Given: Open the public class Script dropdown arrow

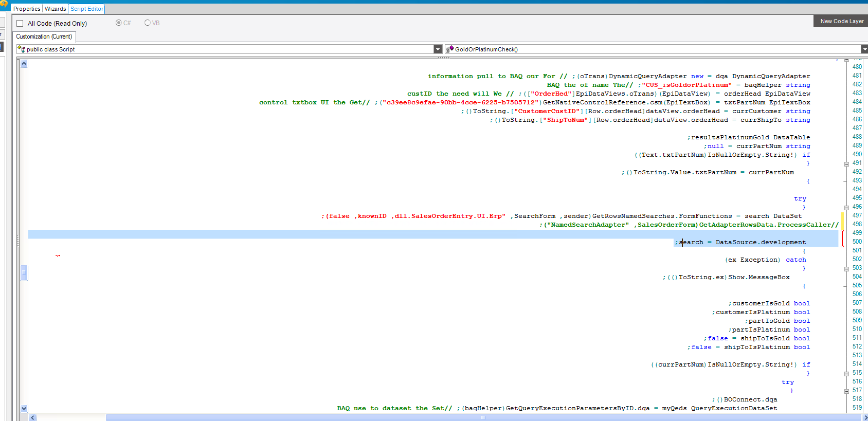Looking at the screenshot, I should pos(438,49).
